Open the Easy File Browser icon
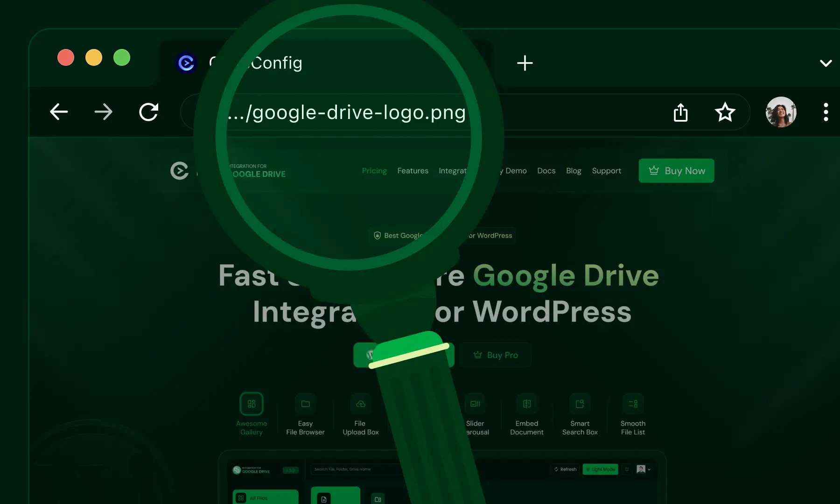The image size is (840, 504). click(306, 404)
